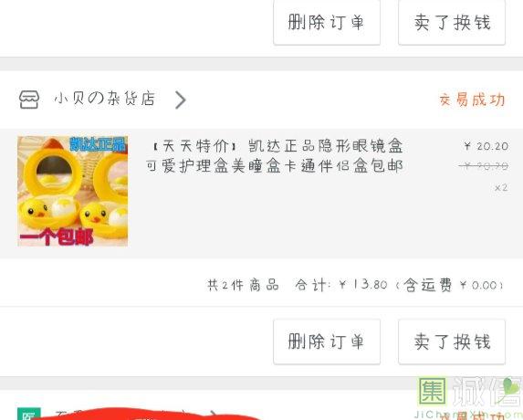Click the top 删除订单 button

coord(327,22)
